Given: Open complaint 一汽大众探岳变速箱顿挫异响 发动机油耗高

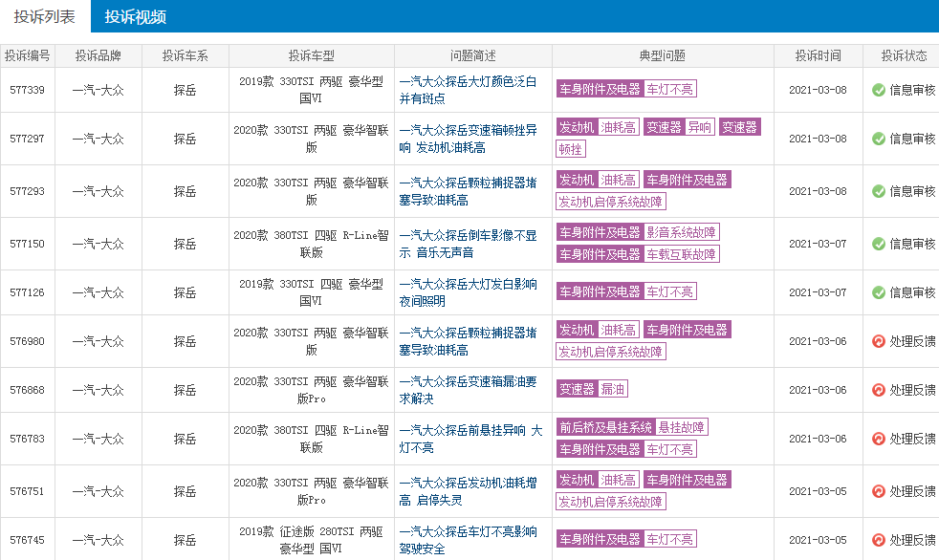Looking at the screenshot, I should point(468,139).
